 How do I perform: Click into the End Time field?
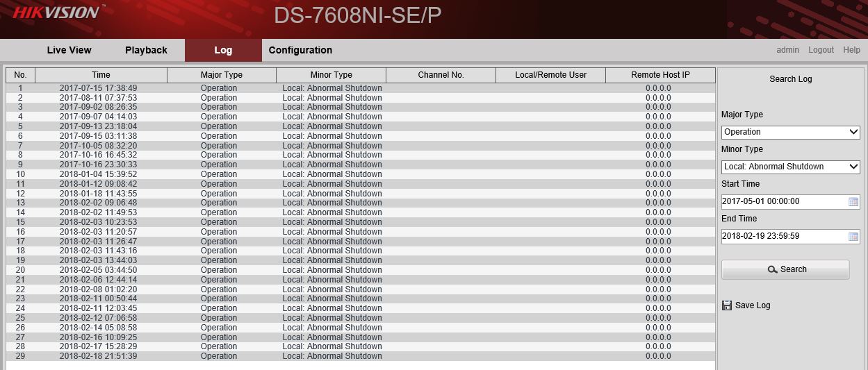783,236
